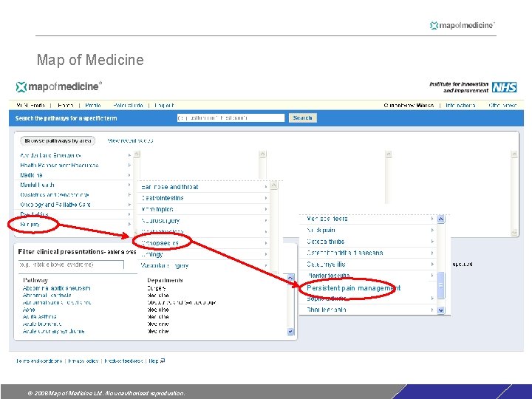This screenshot has height=399, width=532.
Task: Click the scroll-up arrow of the orthopaedics pathway list
Action: click(x=440, y=219)
